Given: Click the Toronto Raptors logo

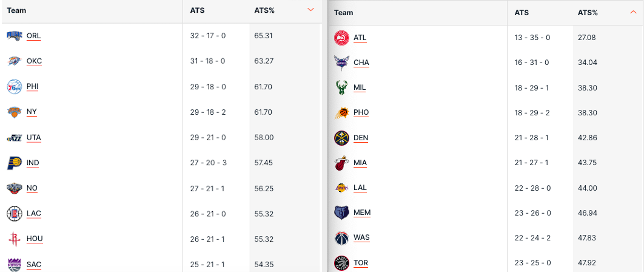Looking at the screenshot, I should [x=342, y=263].
